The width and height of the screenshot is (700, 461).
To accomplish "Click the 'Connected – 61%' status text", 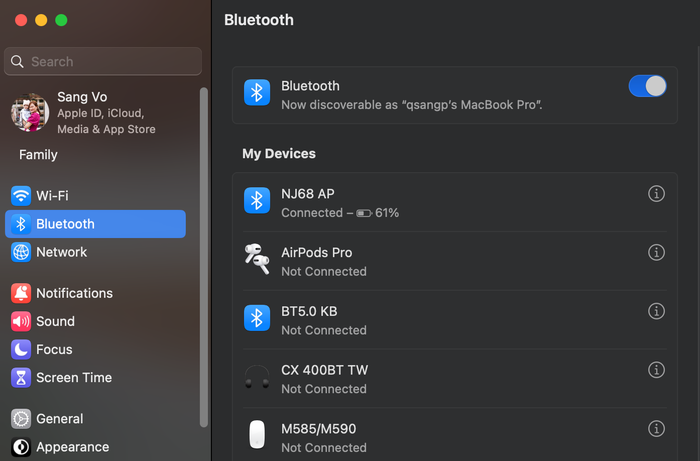I will pos(340,213).
